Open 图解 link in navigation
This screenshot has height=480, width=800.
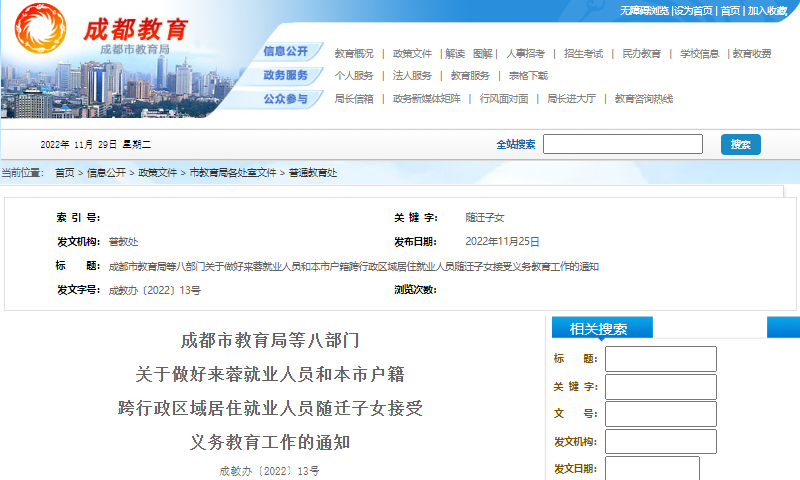tap(483, 54)
